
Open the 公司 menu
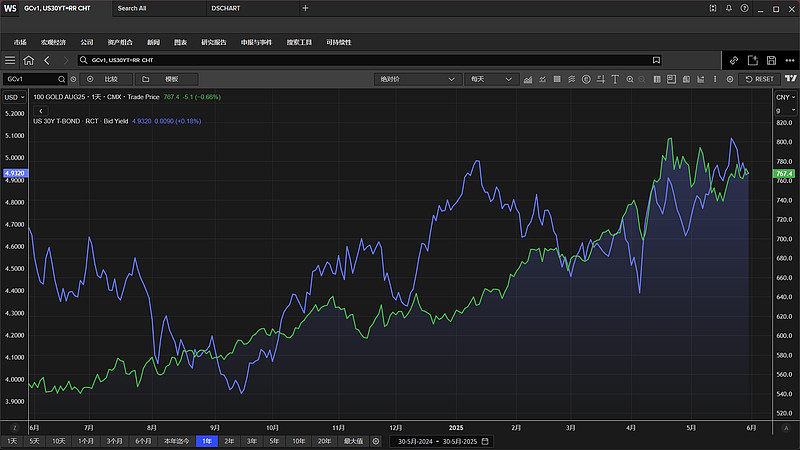87,42
